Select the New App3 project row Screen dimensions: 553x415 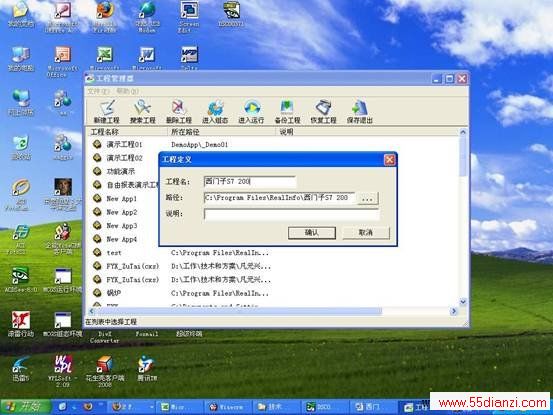tap(121, 226)
